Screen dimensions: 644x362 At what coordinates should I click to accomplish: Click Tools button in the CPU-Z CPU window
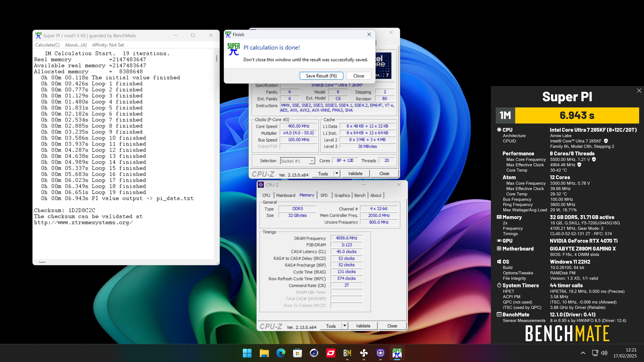323,174
